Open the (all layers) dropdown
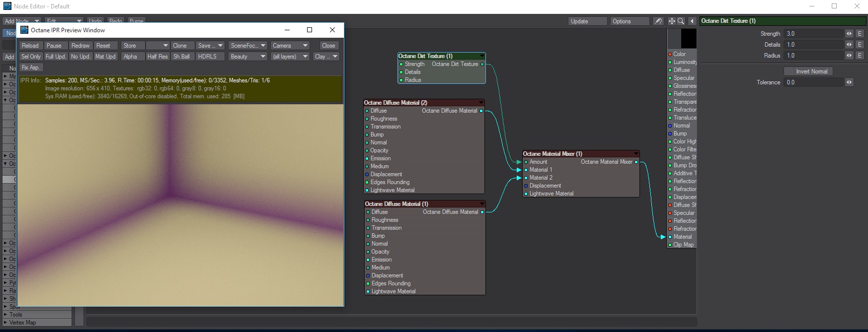The width and height of the screenshot is (868, 332). click(290, 57)
